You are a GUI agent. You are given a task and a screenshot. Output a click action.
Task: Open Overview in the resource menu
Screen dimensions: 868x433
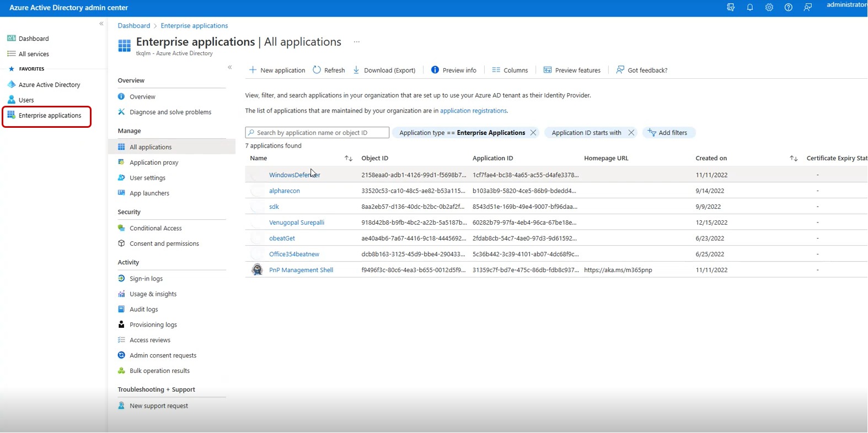click(x=142, y=97)
